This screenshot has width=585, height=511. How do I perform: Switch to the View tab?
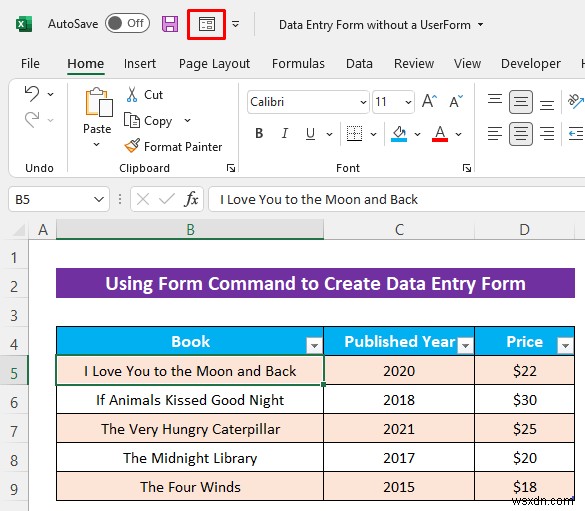coord(467,63)
